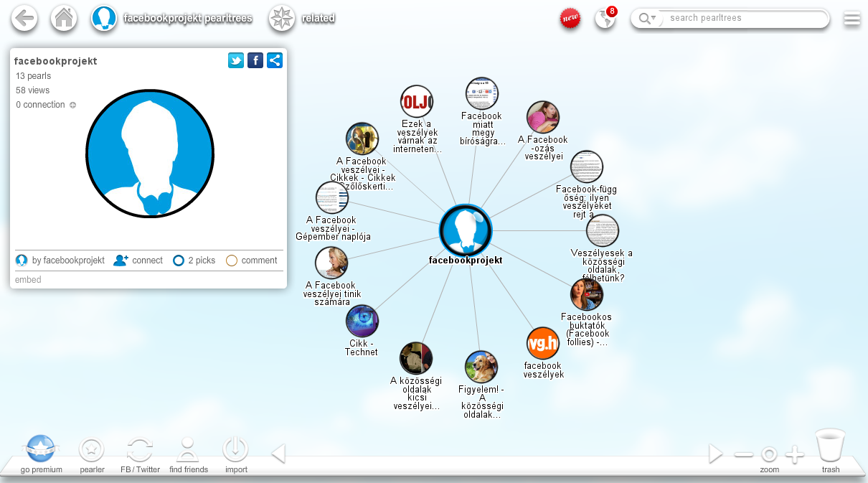868x483 pixels.
Task: Open the 'Cikk - Technet' pearl
Action: [362, 322]
